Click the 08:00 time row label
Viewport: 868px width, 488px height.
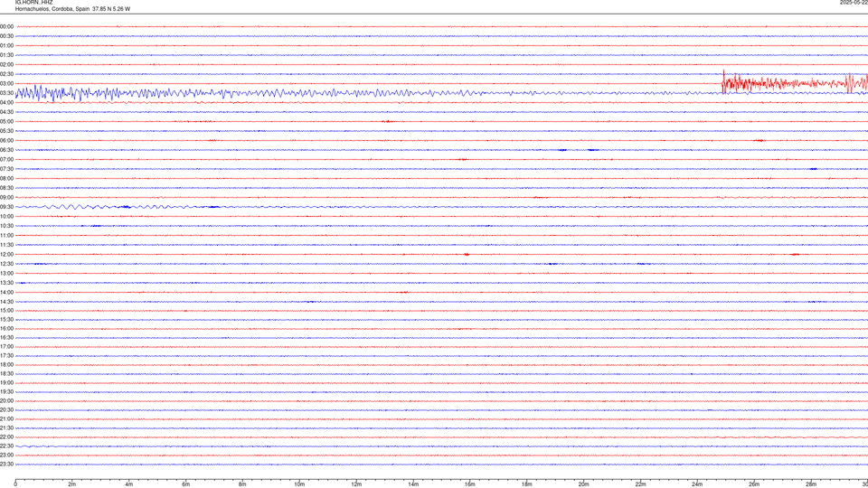pos(6,178)
